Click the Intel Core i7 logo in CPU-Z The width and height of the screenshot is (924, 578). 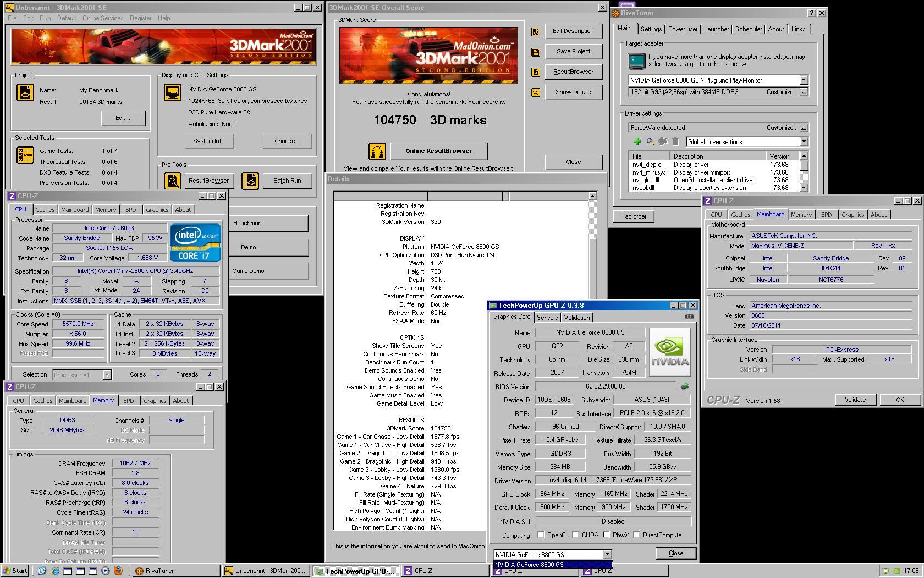point(195,242)
